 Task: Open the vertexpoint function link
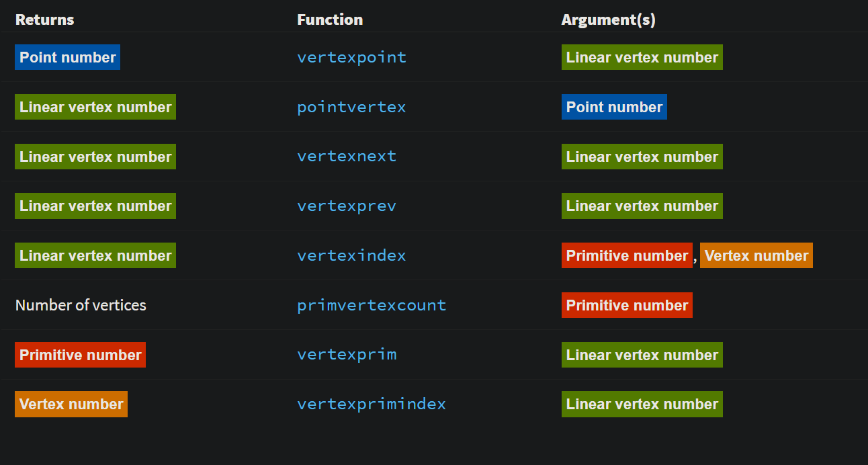coord(351,58)
